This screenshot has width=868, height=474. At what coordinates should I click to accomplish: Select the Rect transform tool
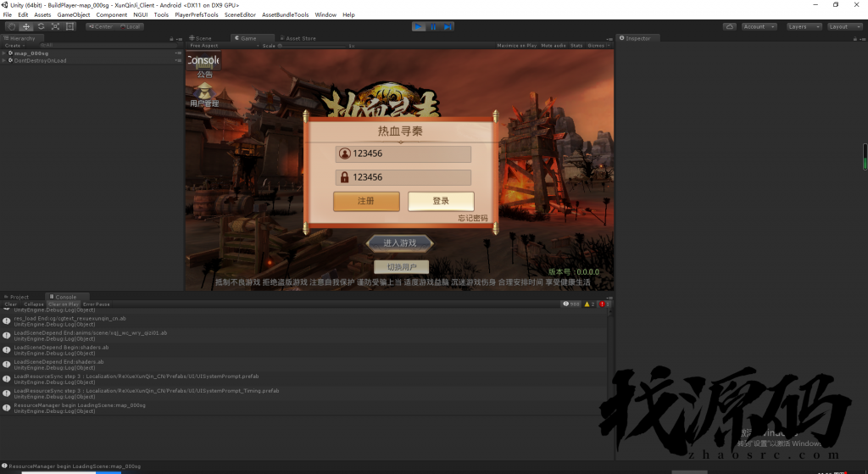70,26
